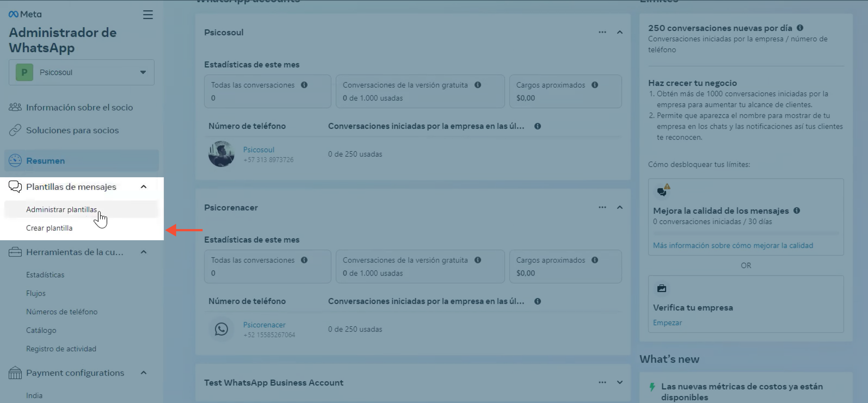The image size is (868, 403).
Task: Click the Plantillas de mensajes chat icon
Action: point(15,186)
